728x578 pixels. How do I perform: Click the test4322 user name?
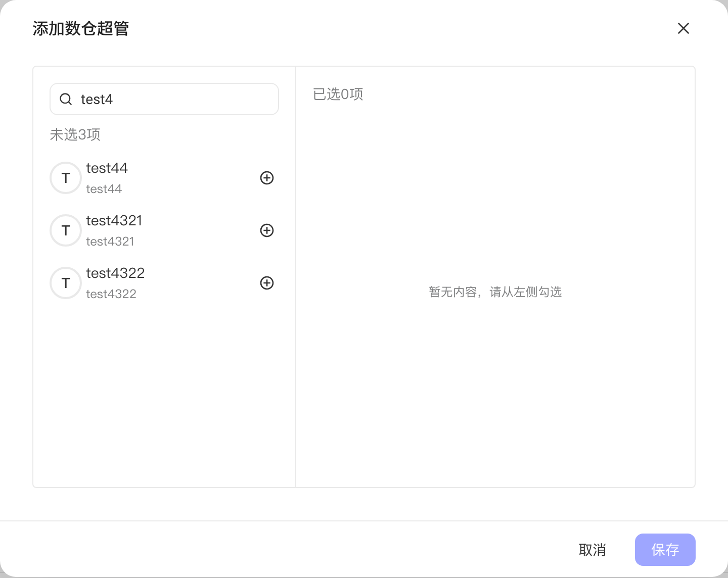[x=115, y=273]
